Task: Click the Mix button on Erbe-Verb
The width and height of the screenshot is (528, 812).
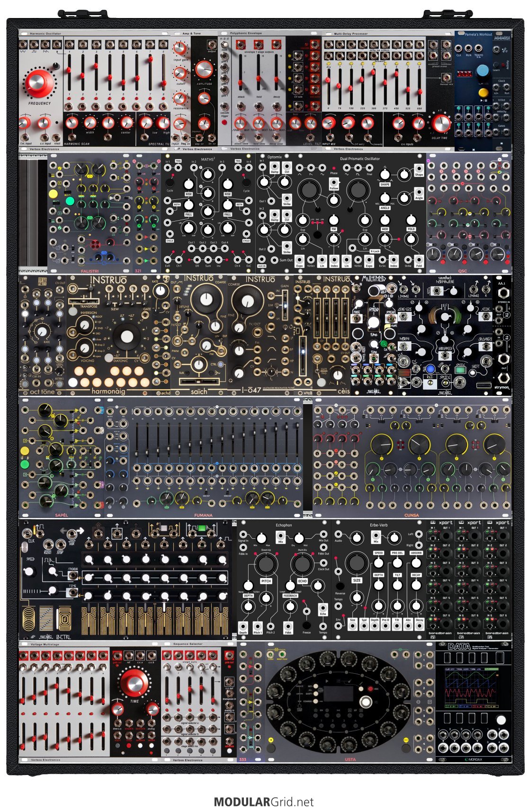Action: point(376,537)
